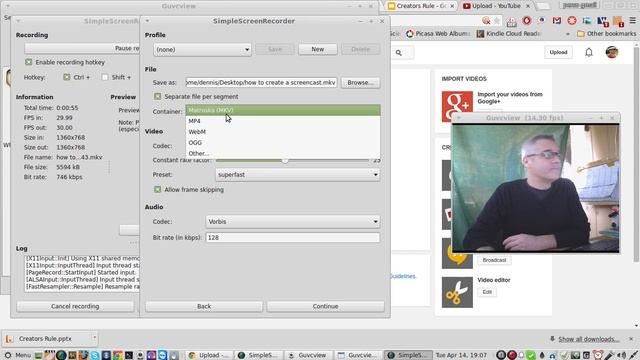
Task: Switch to the Upload - YouTube browser tab
Action: [x=496, y=6]
